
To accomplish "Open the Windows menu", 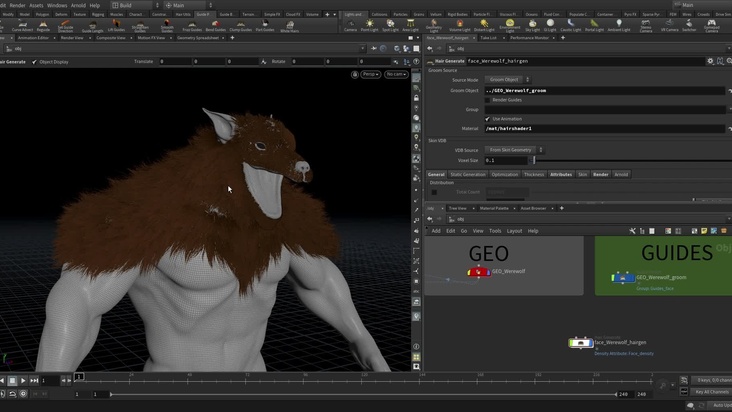I will (x=57, y=5).
